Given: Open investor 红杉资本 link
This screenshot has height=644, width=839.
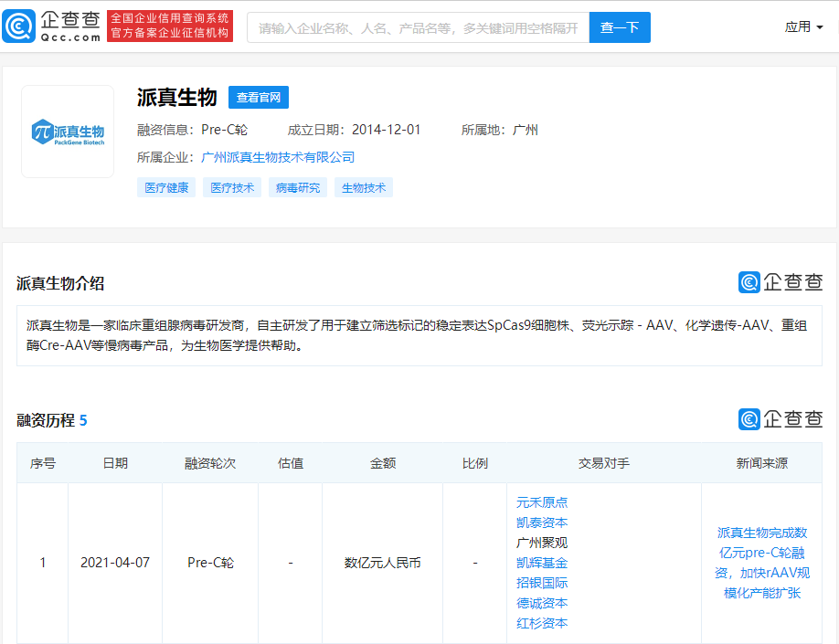Looking at the screenshot, I should 542,623.
